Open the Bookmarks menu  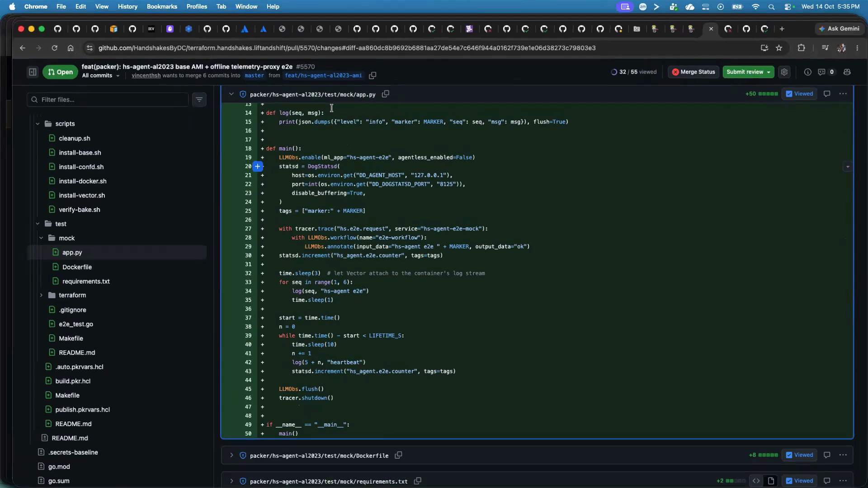point(162,7)
